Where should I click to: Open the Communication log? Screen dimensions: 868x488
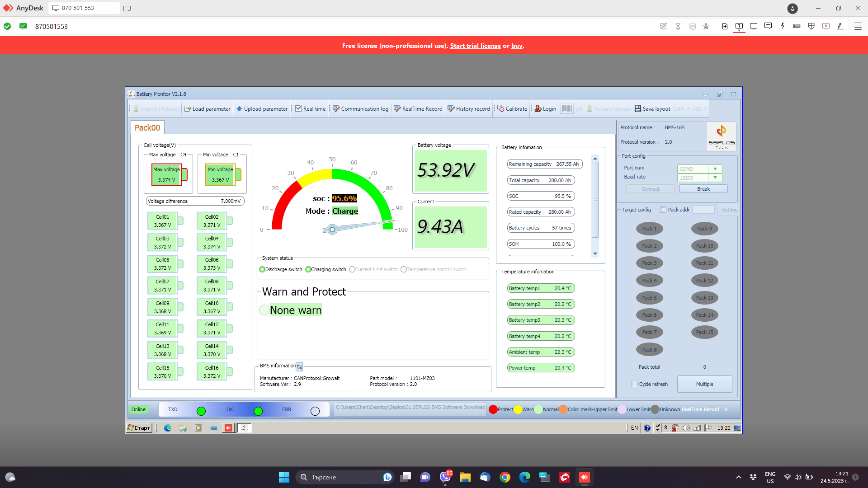pos(336,109)
